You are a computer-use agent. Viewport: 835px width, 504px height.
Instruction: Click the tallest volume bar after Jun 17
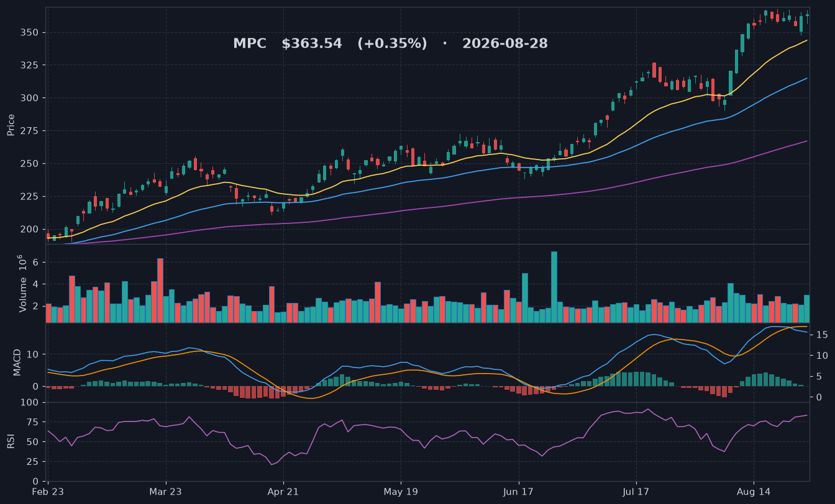tap(554, 287)
